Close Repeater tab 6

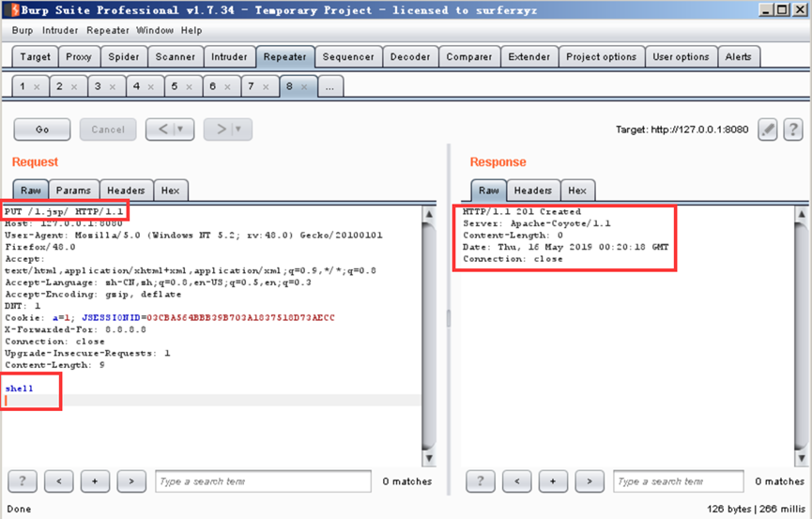click(x=227, y=87)
